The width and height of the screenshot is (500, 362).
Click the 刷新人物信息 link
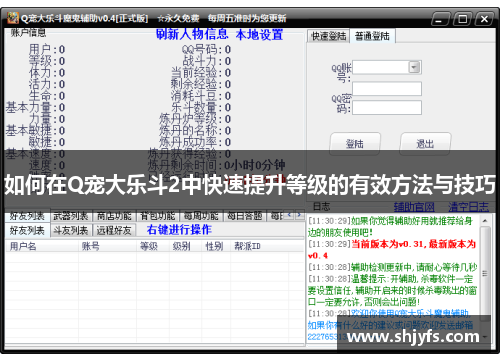(x=192, y=34)
